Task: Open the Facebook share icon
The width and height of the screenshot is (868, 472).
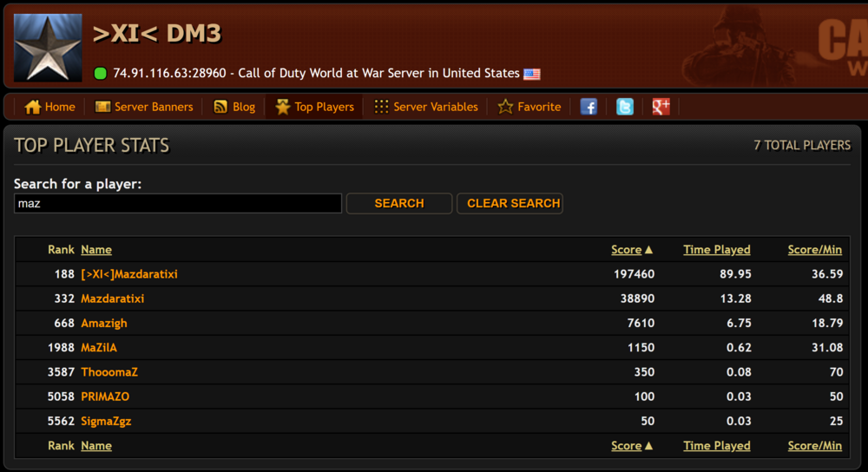Action: [x=589, y=106]
